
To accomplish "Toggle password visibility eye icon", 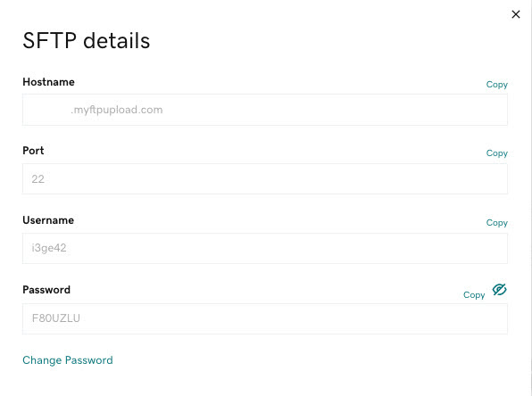I will tap(500, 290).
